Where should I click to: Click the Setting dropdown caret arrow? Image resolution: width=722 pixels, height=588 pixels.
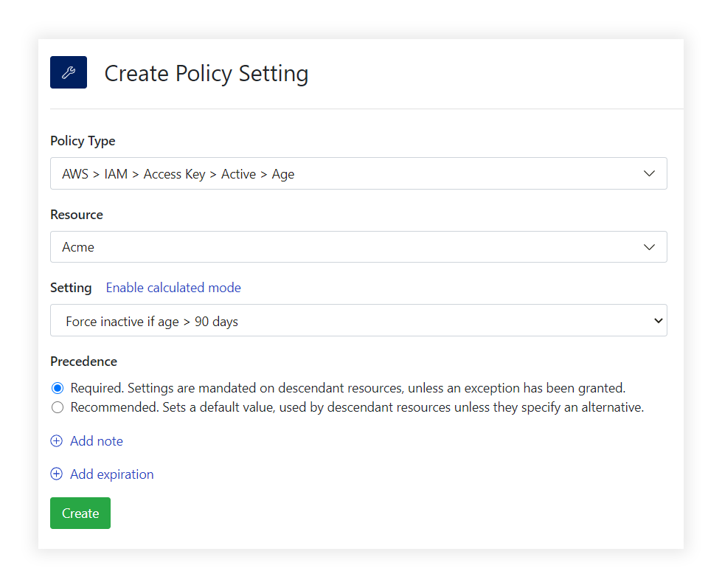pyautogui.click(x=659, y=320)
